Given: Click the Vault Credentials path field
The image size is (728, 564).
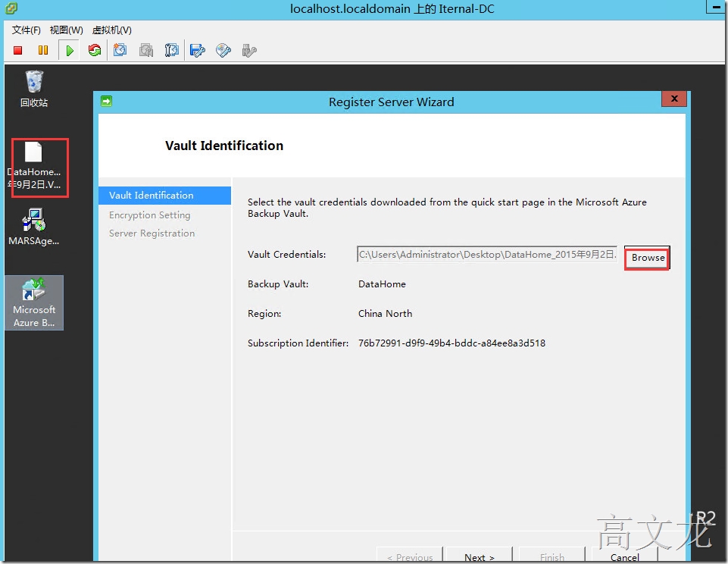Looking at the screenshot, I should (x=487, y=254).
